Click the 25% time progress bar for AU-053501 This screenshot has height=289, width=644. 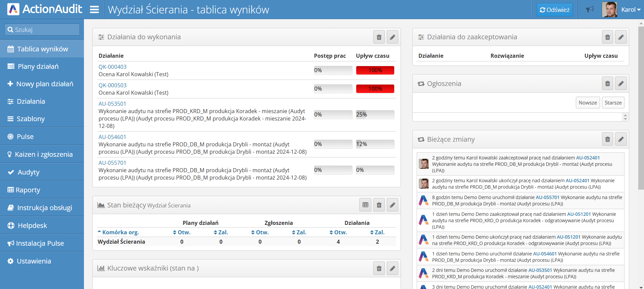pyautogui.click(x=375, y=114)
